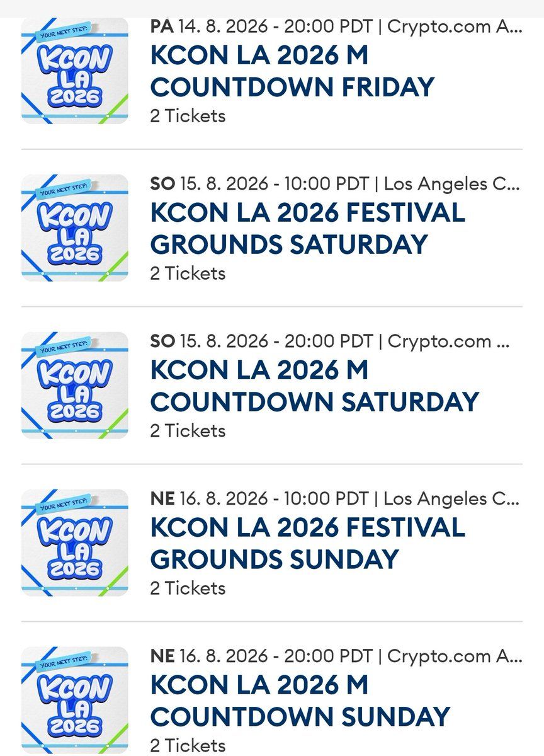This screenshot has height=756, width=544.
Task: Tap "2 Tickets" under Festival Grounds Sunday
Action: [188, 588]
